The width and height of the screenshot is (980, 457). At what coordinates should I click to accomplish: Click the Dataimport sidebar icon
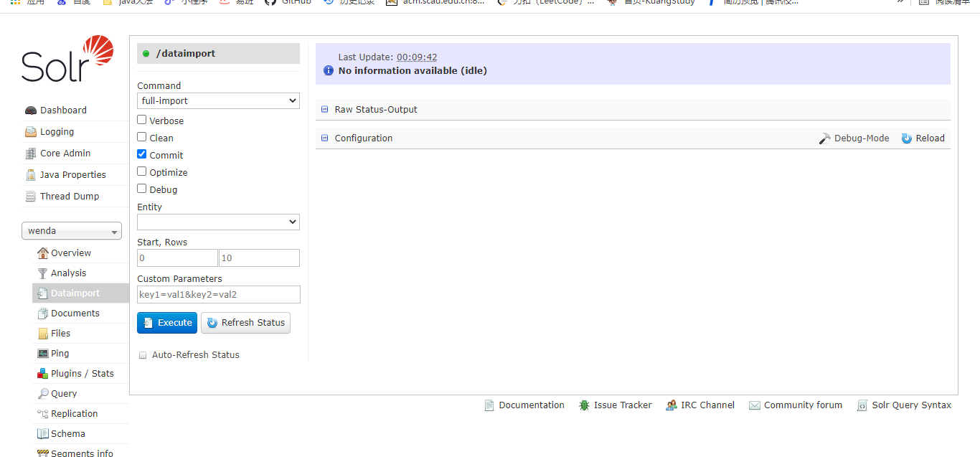coord(43,293)
